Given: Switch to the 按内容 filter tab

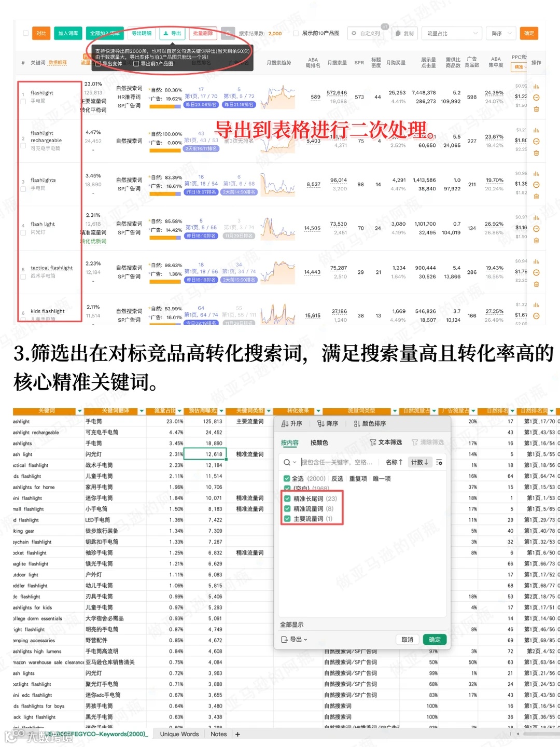Looking at the screenshot, I should coord(290,442).
